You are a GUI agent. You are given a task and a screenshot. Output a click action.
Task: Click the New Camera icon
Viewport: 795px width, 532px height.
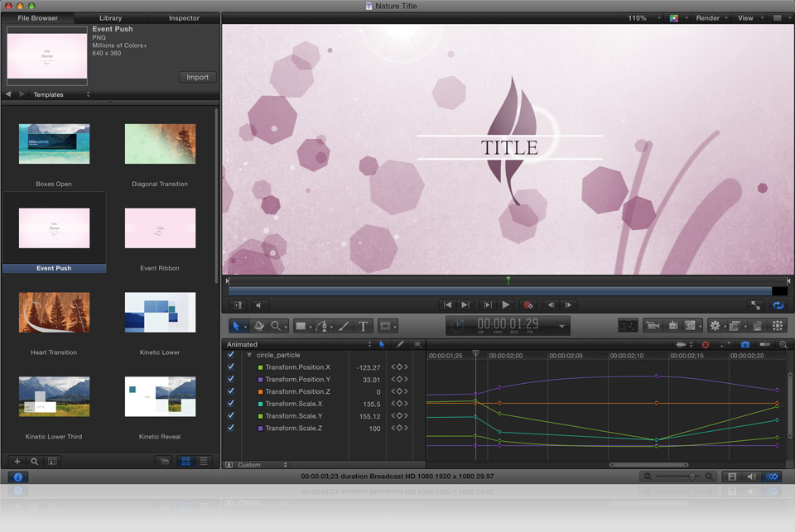pos(652,326)
